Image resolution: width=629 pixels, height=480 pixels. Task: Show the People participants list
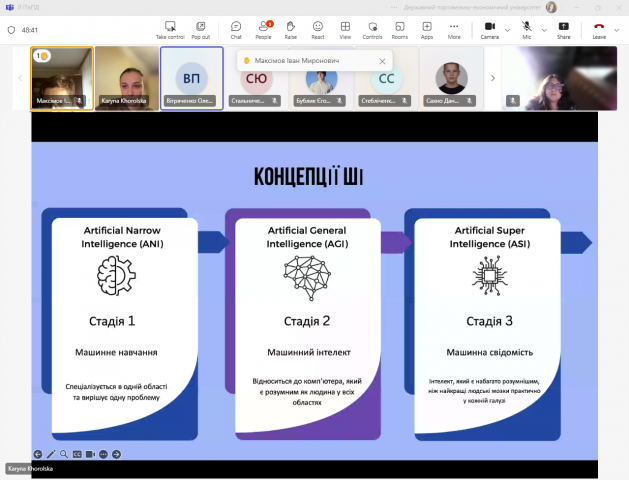[263, 29]
